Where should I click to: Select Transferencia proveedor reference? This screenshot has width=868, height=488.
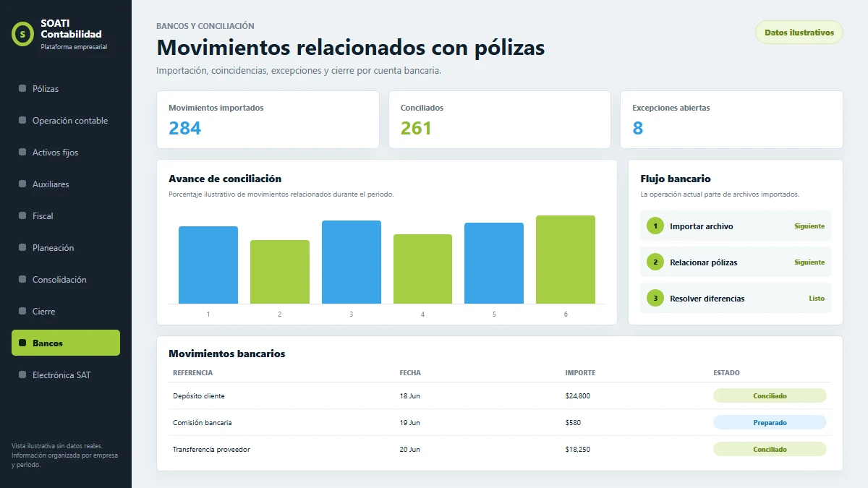pos(211,450)
